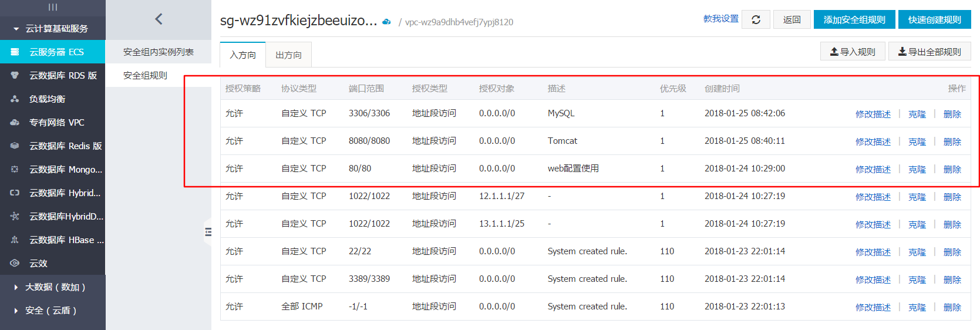Click the HybridDB sidebar icon
The width and height of the screenshot is (980, 330).
point(15,216)
